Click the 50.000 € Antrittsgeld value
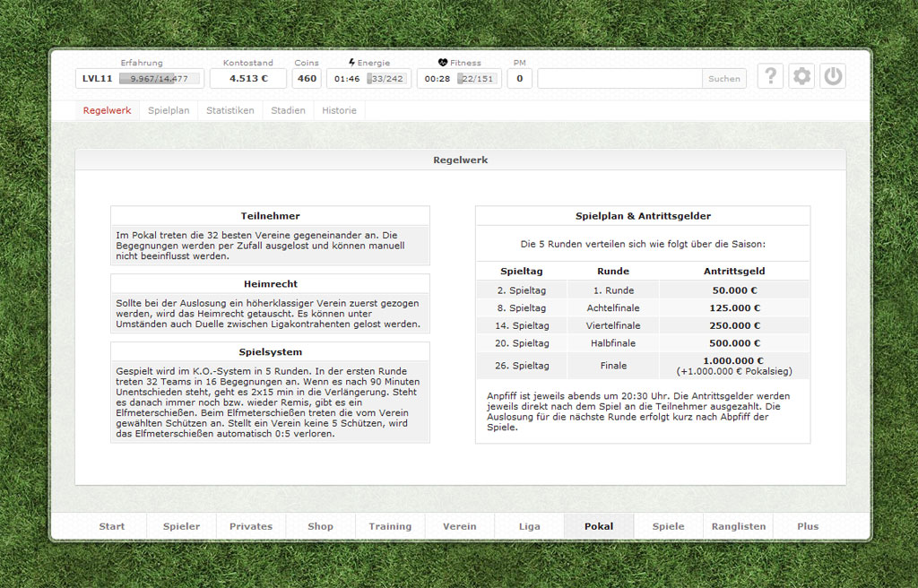This screenshot has width=918, height=588. point(734,290)
